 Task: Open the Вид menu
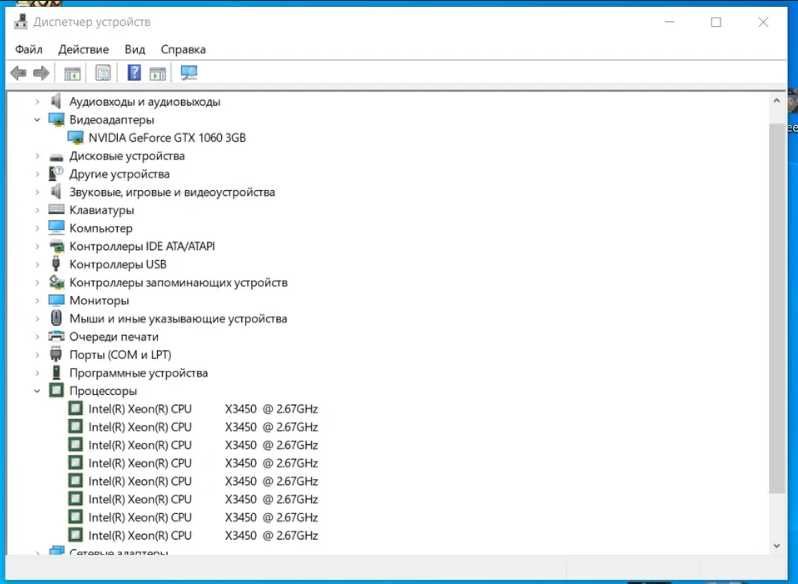pos(135,49)
